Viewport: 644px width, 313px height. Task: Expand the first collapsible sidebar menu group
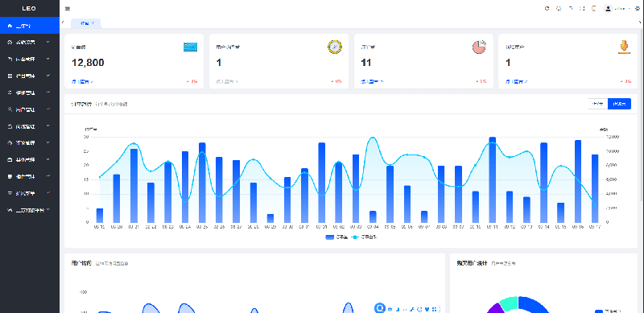pos(30,43)
